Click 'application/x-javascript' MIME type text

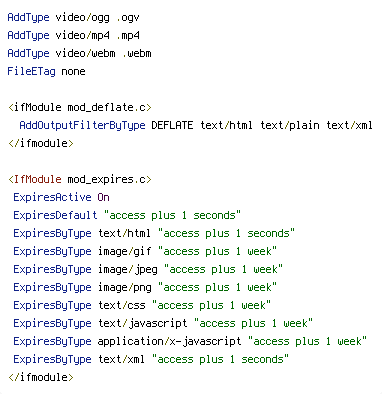170,341
